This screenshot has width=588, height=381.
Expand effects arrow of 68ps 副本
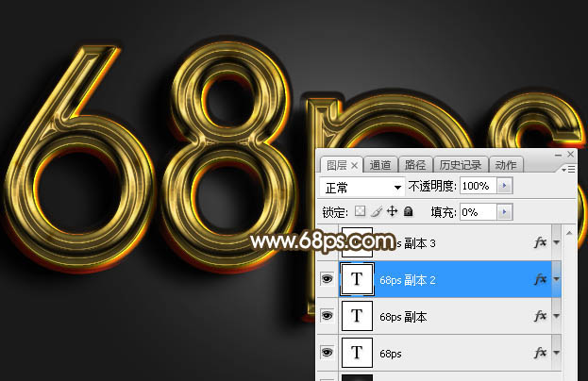tap(556, 316)
